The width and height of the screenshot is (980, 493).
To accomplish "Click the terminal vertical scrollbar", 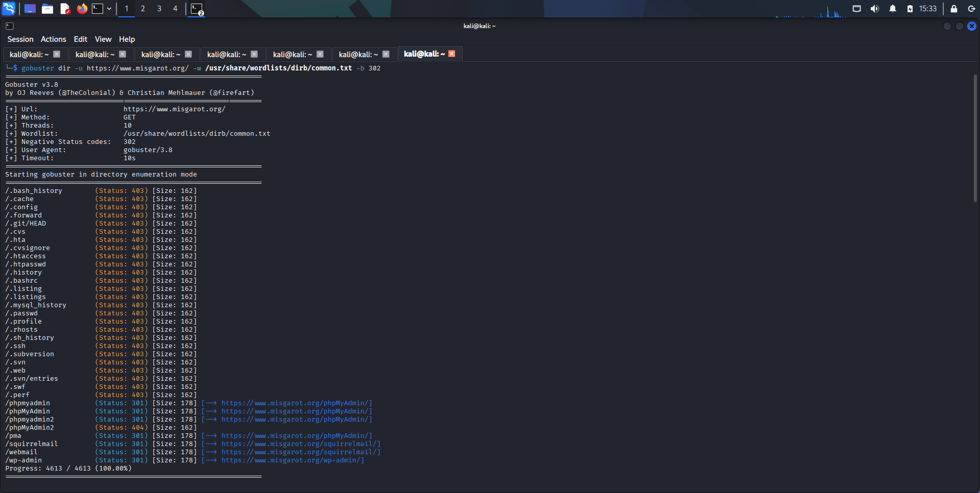I will pyautogui.click(x=975, y=138).
